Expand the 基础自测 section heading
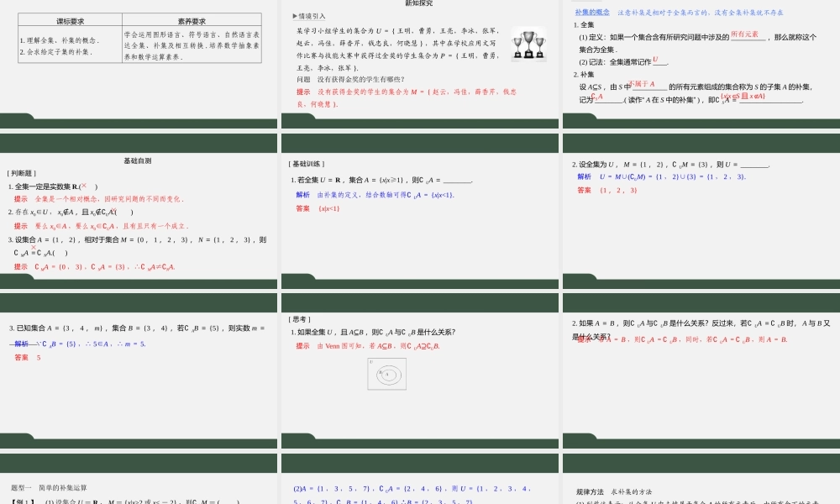 click(x=137, y=160)
